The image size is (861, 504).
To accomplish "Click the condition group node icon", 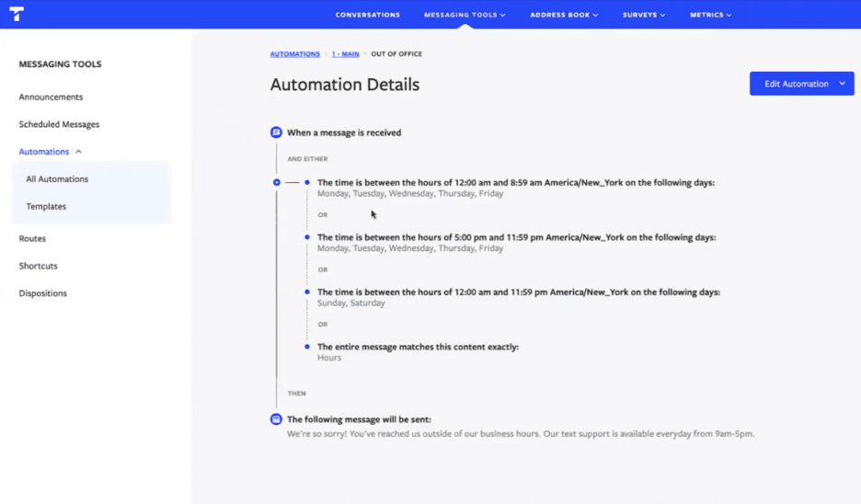I will tap(277, 182).
